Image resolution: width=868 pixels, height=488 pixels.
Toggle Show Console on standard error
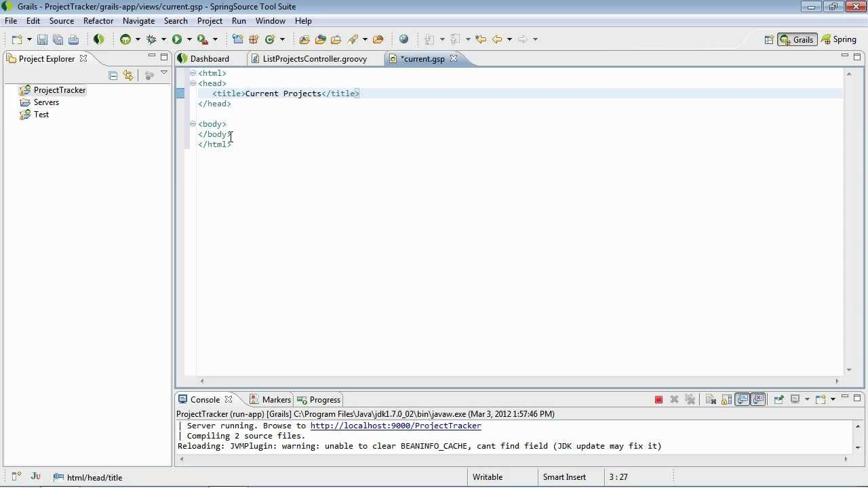(758, 400)
